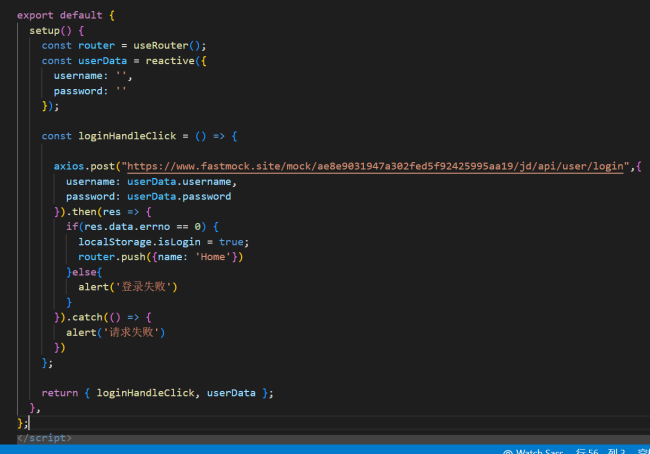Screen dimensions: 650x454
Task: Click the '}else{' line
Action: [x=84, y=272]
